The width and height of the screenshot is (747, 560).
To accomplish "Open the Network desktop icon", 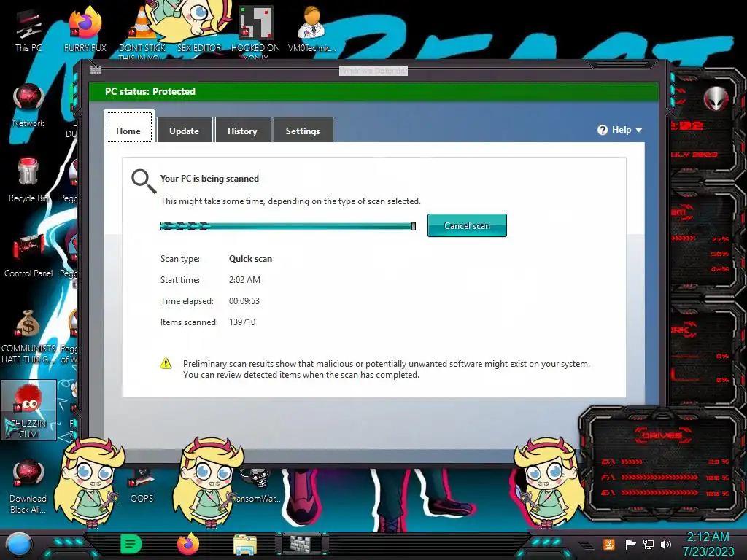I will [28, 106].
